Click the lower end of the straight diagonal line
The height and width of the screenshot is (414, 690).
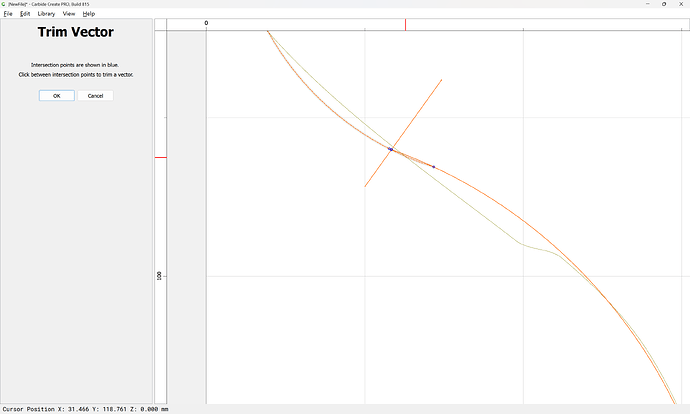point(366,186)
